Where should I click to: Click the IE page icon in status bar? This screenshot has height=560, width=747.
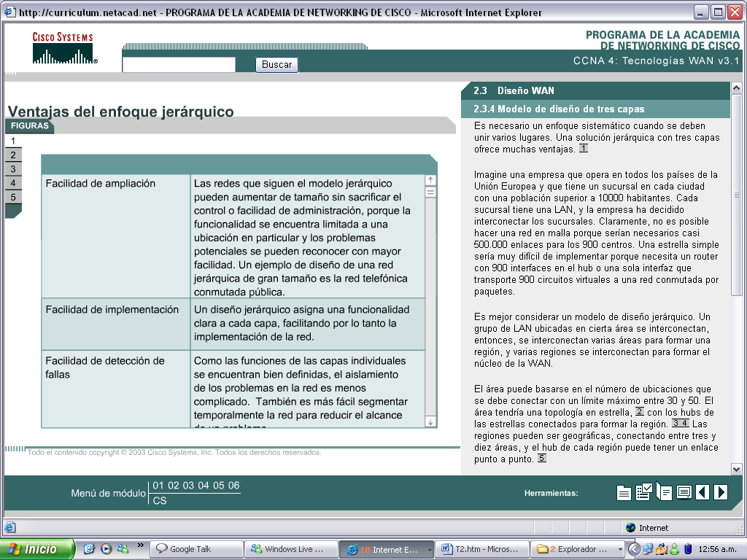coord(10,527)
